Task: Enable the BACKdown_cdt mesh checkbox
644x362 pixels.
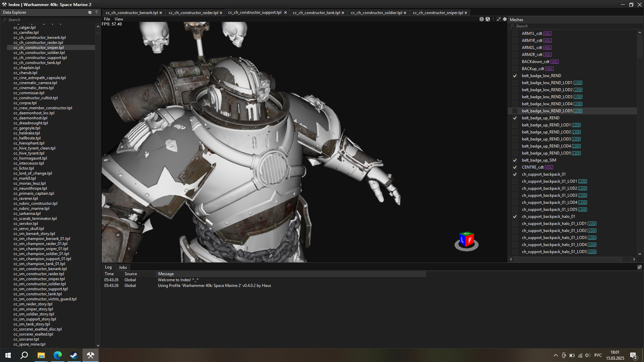Action: [515, 62]
